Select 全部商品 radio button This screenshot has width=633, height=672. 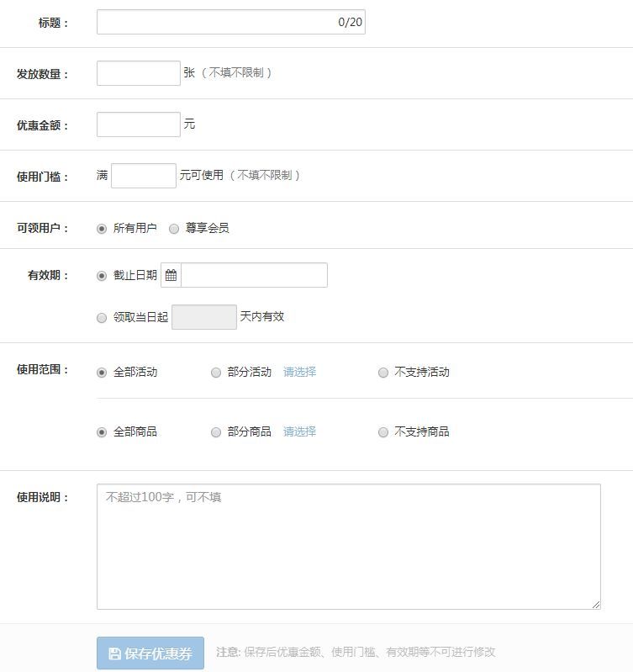coord(102,432)
